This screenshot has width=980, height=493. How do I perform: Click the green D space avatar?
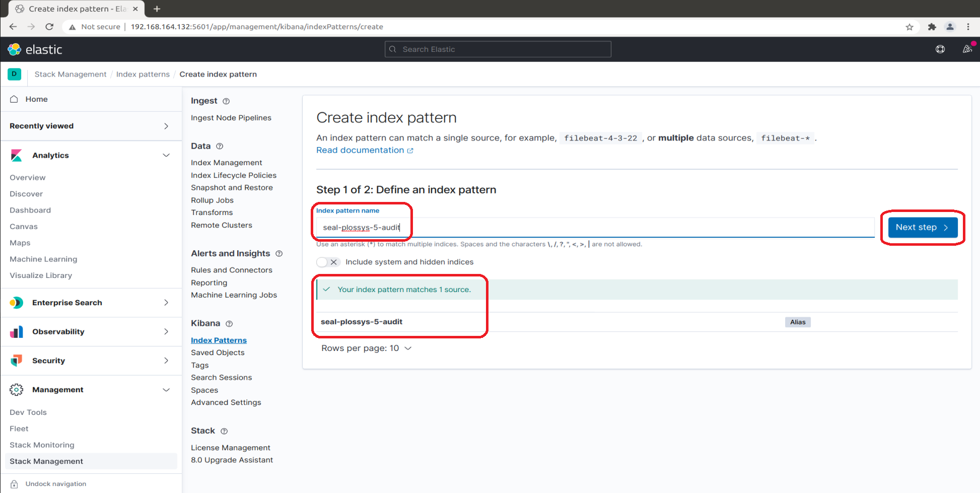pyautogui.click(x=14, y=74)
